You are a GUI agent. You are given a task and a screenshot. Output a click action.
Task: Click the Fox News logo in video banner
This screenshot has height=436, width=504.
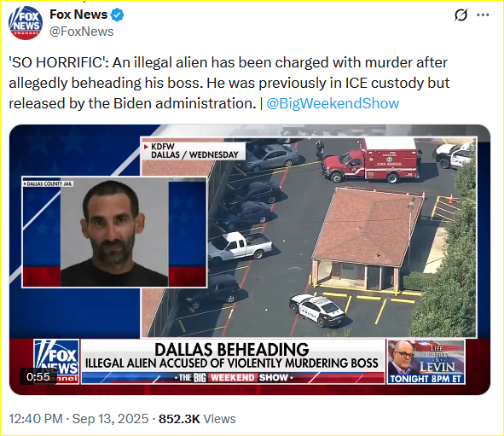pyautogui.click(x=56, y=362)
